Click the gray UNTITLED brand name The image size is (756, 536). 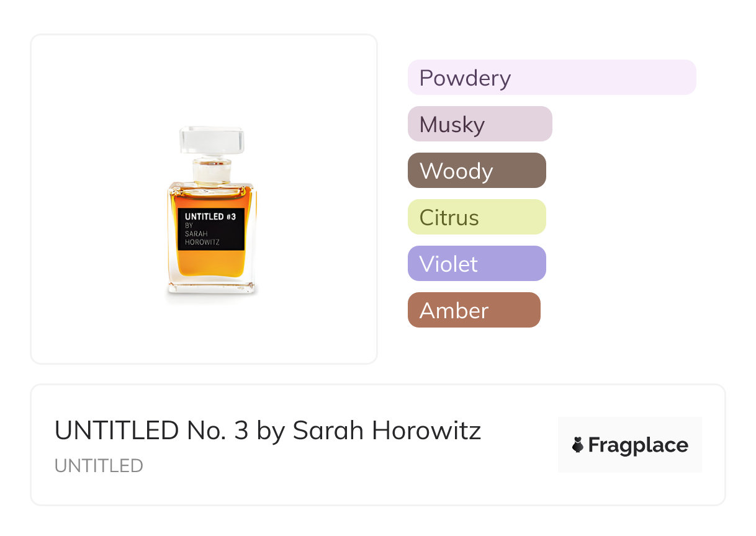click(99, 466)
